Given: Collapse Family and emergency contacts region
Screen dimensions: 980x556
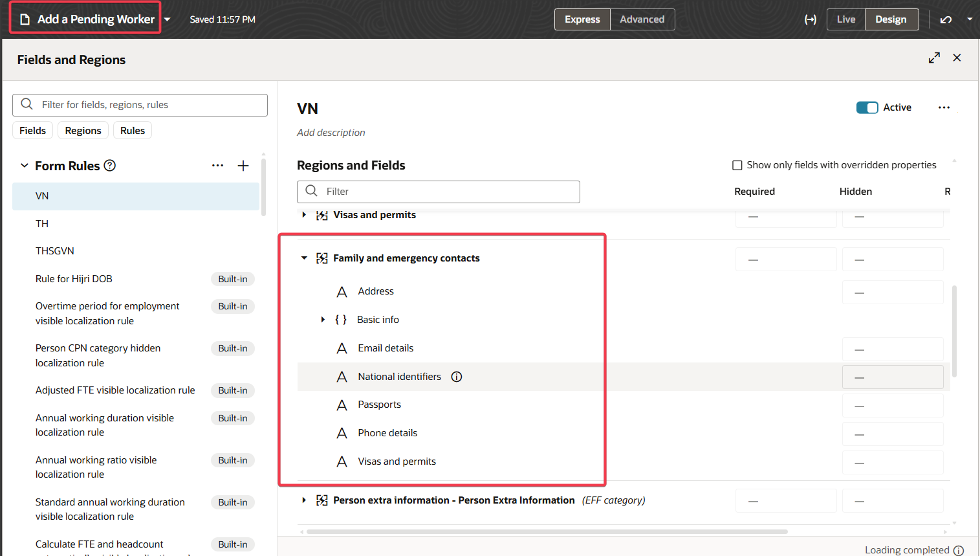Looking at the screenshot, I should pos(304,258).
